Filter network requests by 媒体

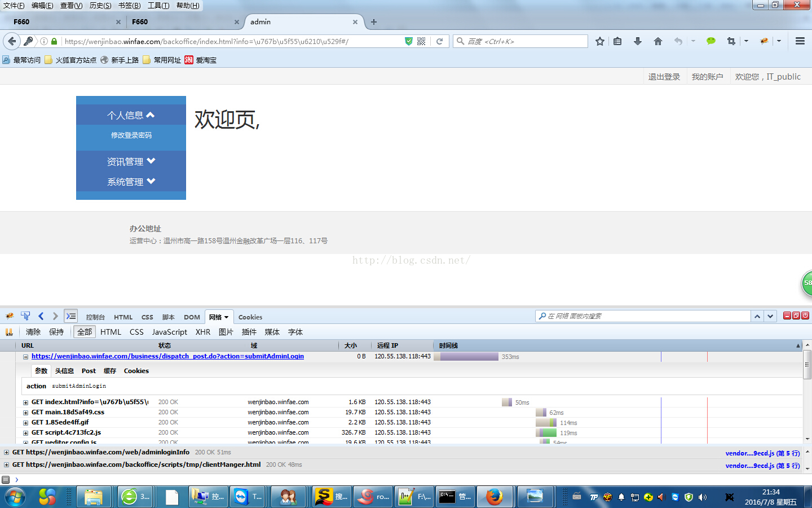point(272,332)
